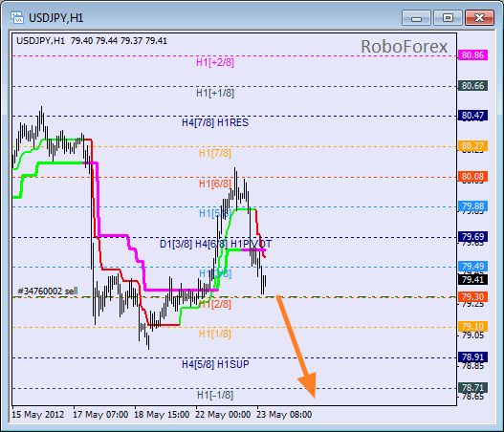Viewport: 504px width, 432px height.
Task: Select the 80.47 H1RES price tag
Action: click(472, 115)
